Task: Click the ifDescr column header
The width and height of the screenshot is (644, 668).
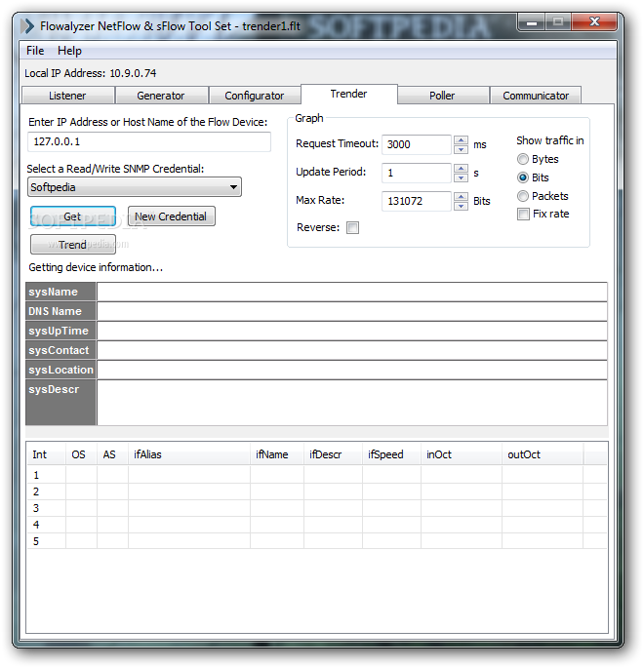Action: pos(334,454)
